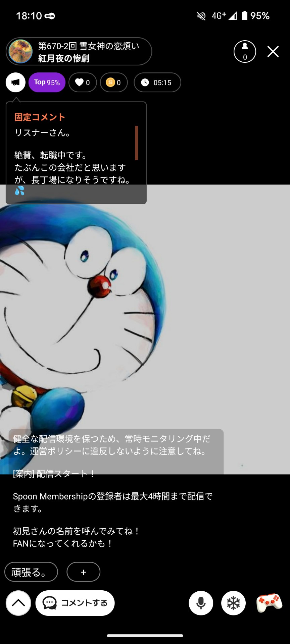Toggle the microphone mute
This screenshot has height=644, width=290.
point(201,603)
